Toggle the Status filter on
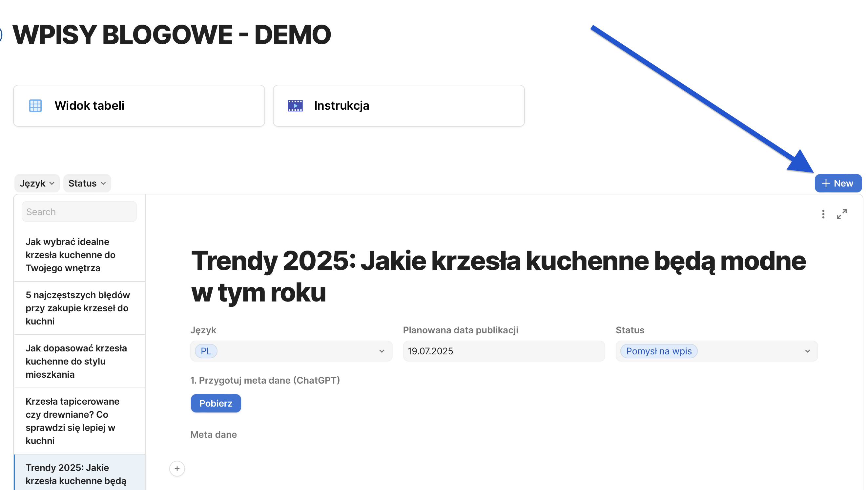The height and width of the screenshot is (490, 868). click(87, 183)
